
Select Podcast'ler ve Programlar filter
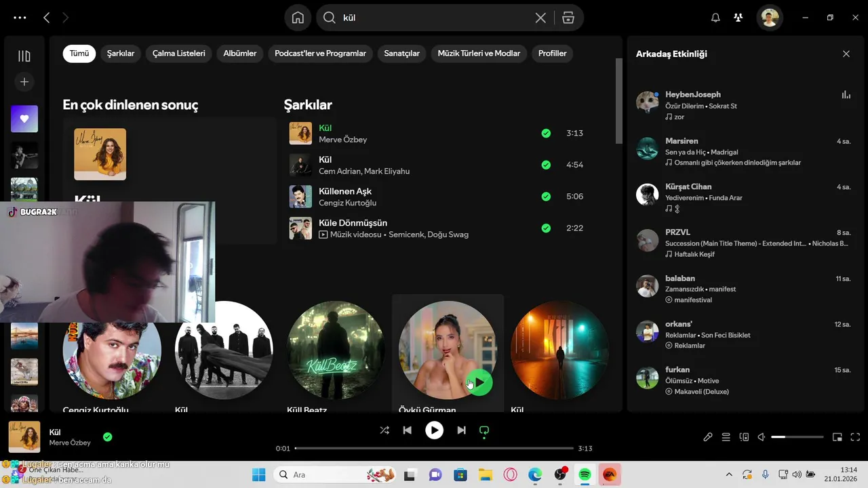tap(320, 54)
